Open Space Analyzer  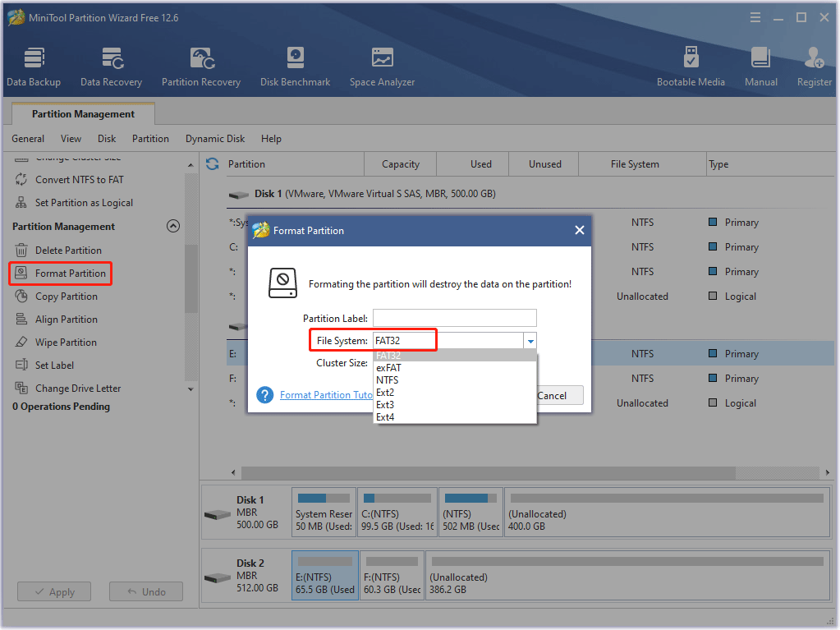(382, 67)
